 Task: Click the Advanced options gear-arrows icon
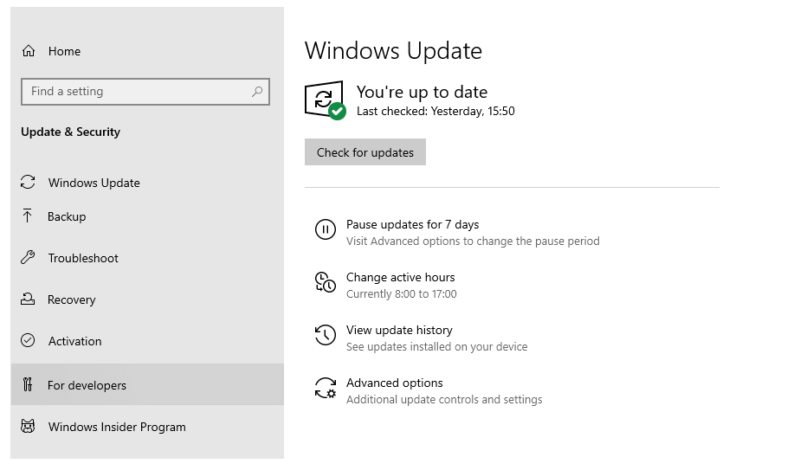click(x=325, y=388)
